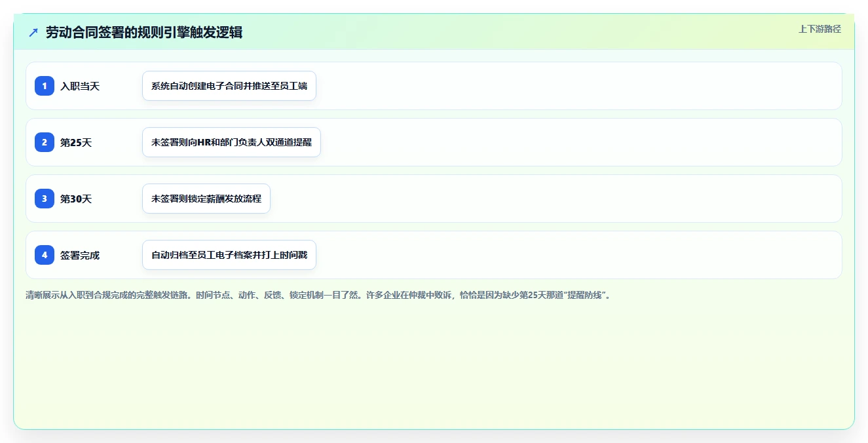The height and width of the screenshot is (443, 868).
Task: Click the 签署完成 step label
Action: point(80,255)
